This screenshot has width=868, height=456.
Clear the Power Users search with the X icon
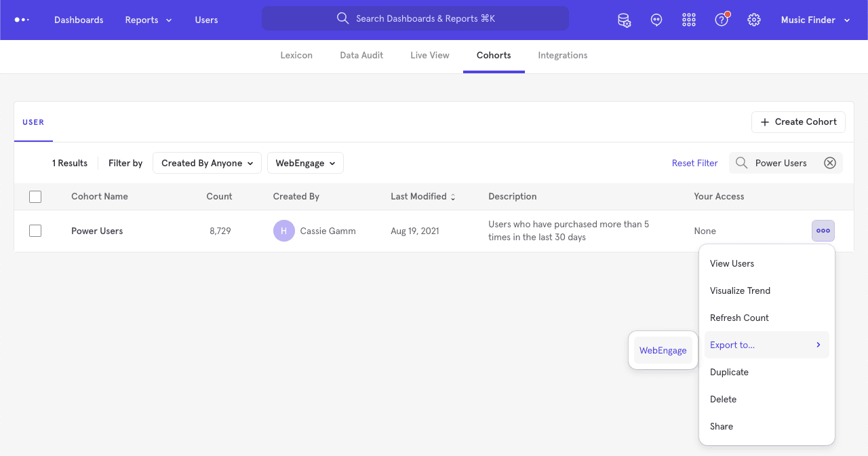(830, 163)
